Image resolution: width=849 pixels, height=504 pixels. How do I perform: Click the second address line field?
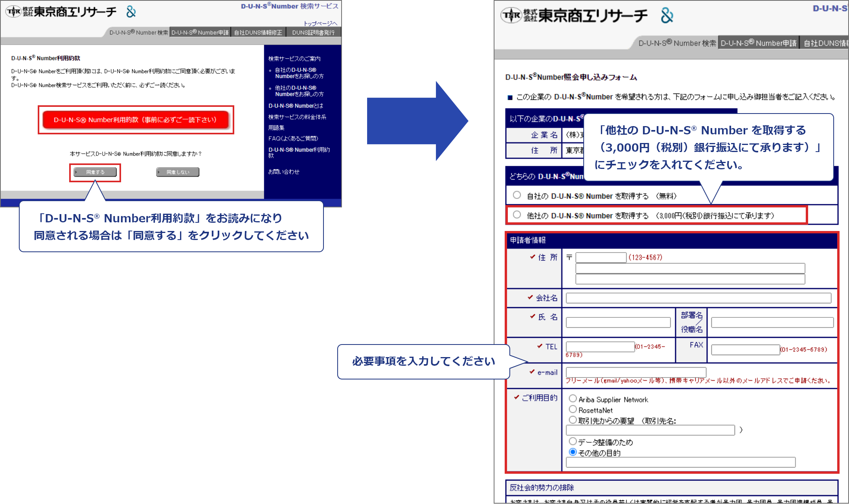click(x=690, y=279)
